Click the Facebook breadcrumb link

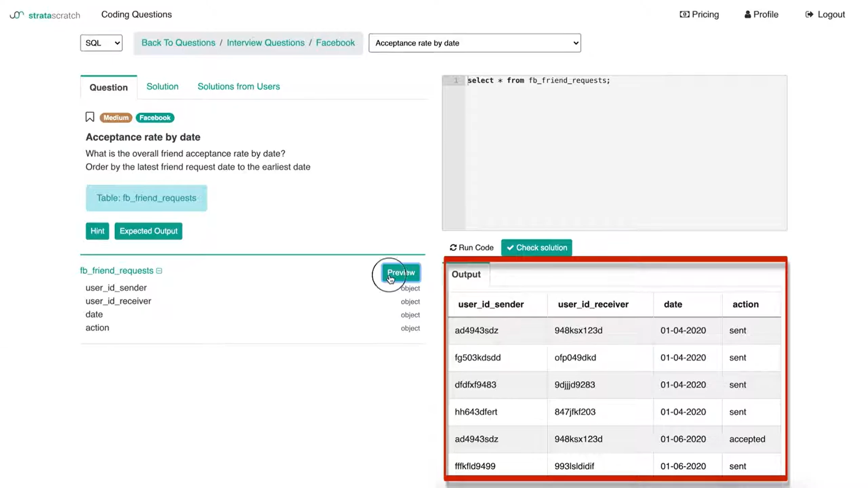[x=335, y=43]
